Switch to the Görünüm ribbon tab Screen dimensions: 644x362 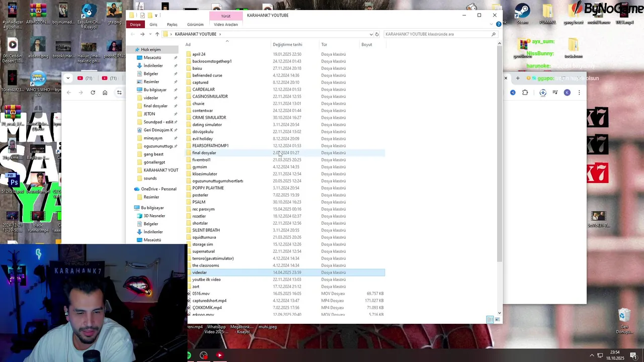(195, 25)
